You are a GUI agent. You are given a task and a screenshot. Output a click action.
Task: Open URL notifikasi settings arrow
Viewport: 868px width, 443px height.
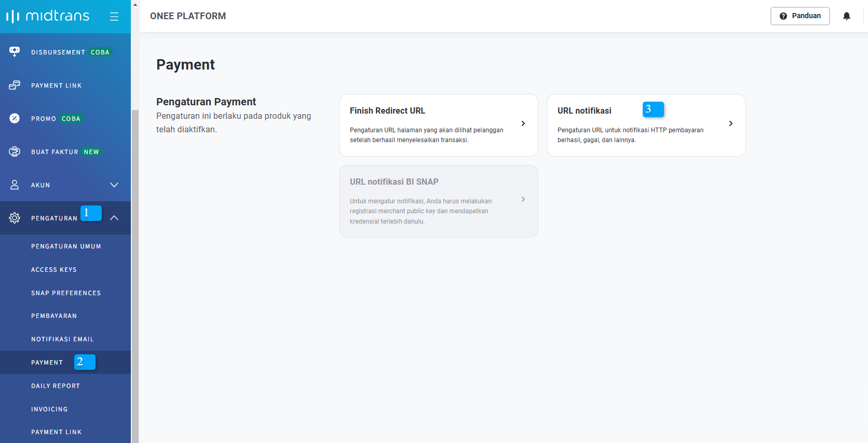click(731, 123)
